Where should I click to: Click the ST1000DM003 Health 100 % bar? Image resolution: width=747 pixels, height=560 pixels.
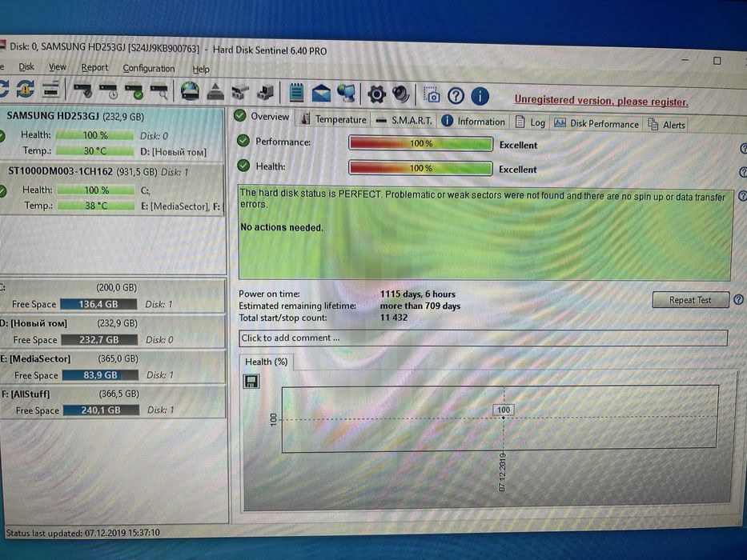[x=96, y=190]
